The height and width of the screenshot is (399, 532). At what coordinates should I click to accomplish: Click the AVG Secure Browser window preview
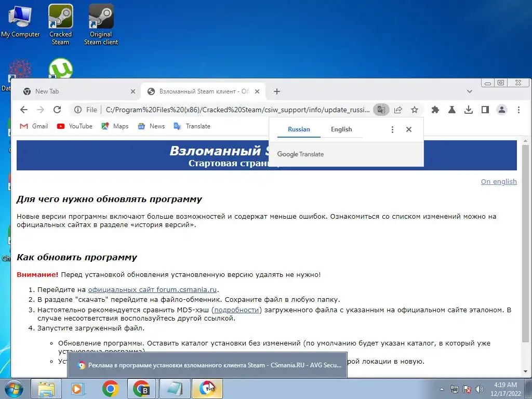tap(207, 365)
